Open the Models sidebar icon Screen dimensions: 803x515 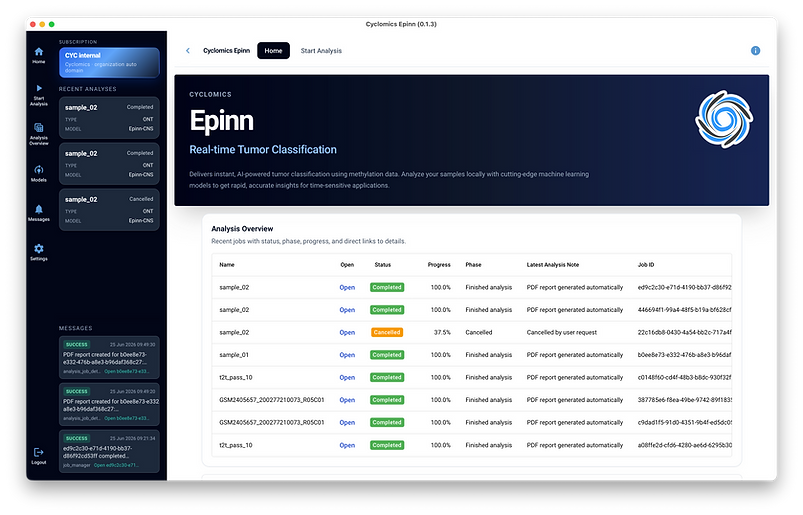[x=39, y=169]
